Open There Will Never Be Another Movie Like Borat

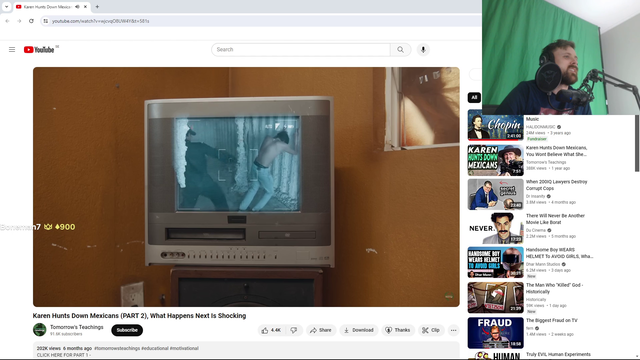pos(555,219)
